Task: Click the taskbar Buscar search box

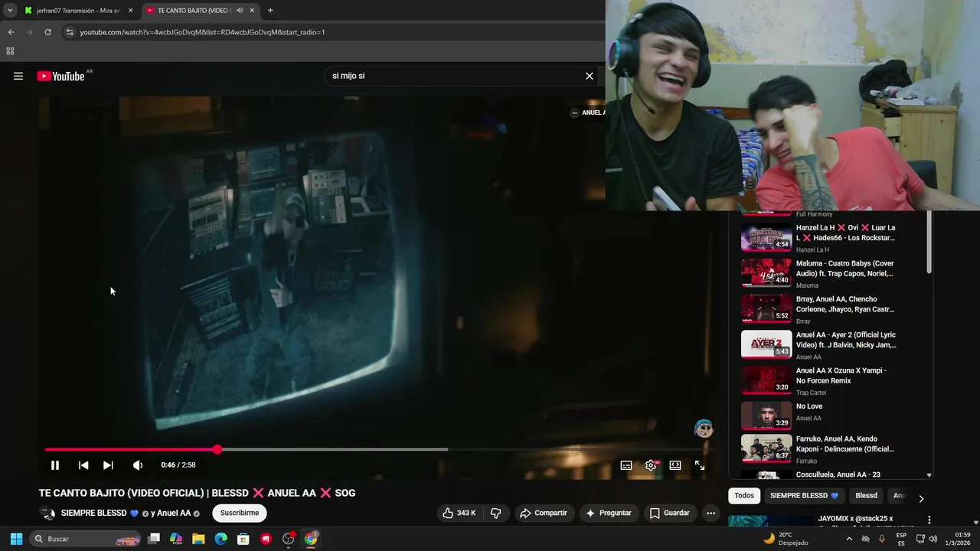Action: [86, 539]
